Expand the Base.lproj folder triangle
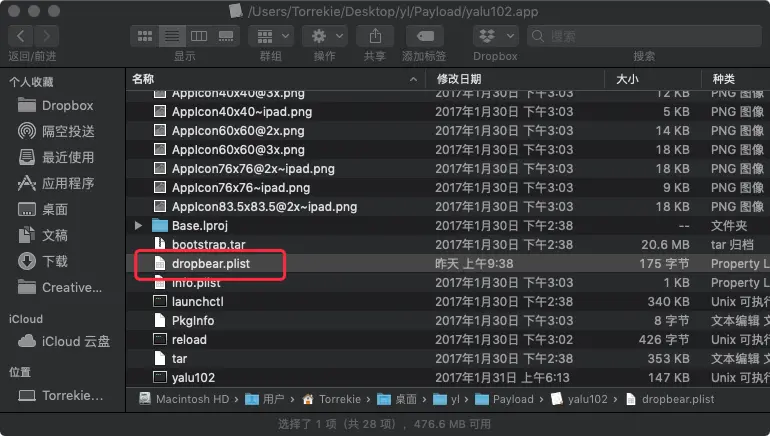This screenshot has height=436, width=770. click(138, 225)
